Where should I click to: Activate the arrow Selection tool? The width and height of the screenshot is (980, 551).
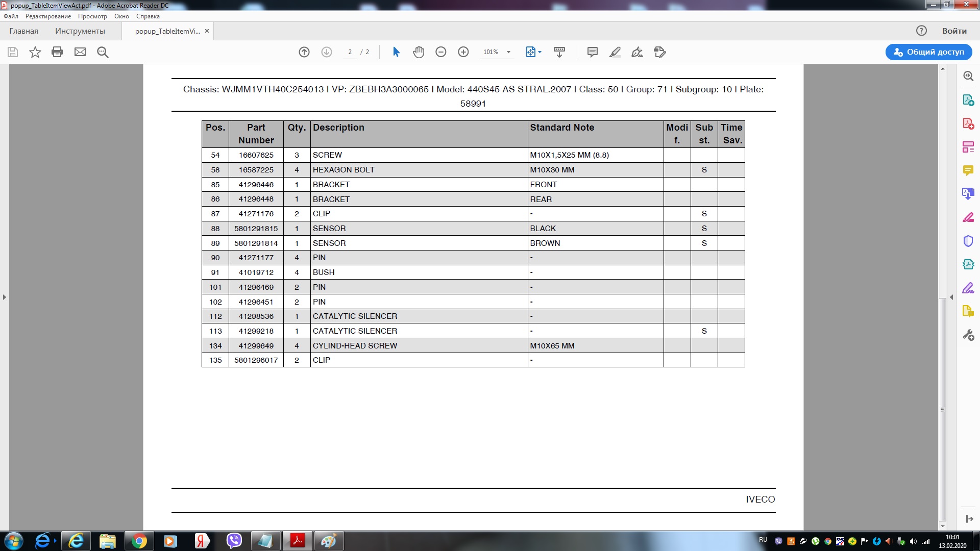click(x=396, y=52)
